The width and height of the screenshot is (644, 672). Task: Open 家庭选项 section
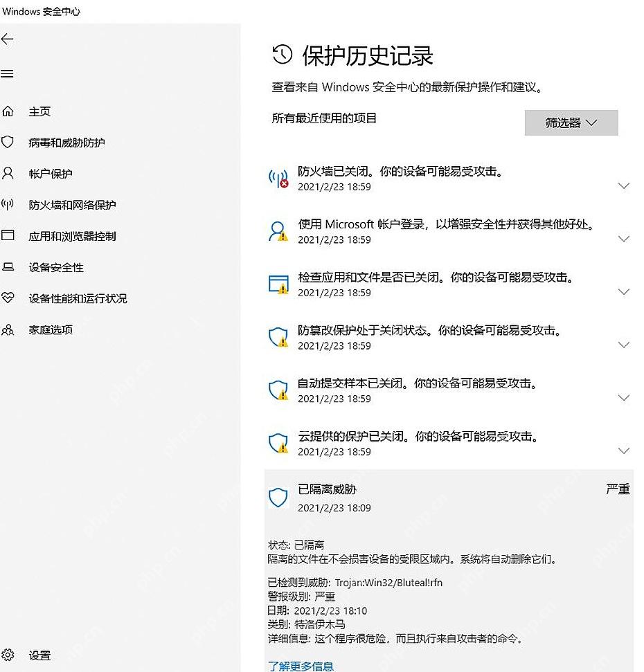tap(50, 329)
